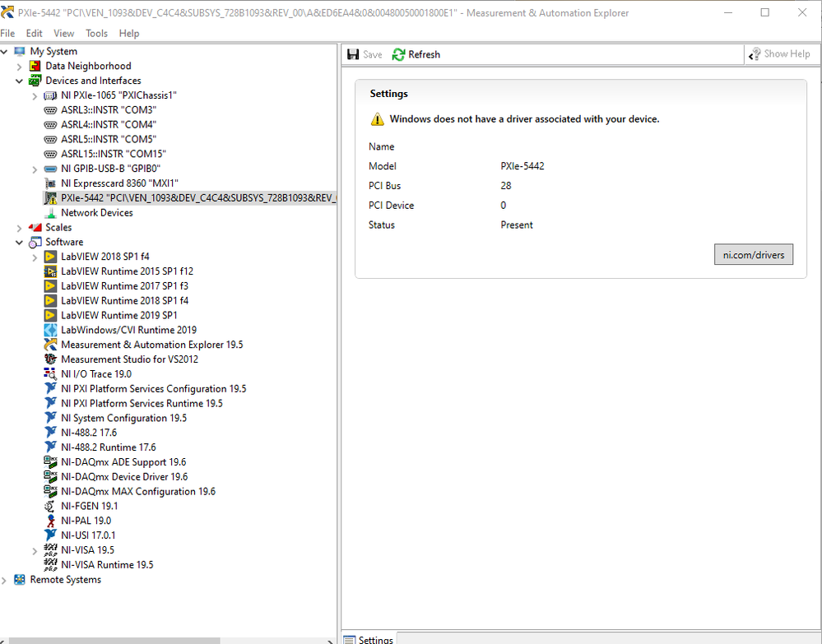
Task: Click the NI-DAQmx ADE Support 19.6 icon
Action: pos(50,462)
